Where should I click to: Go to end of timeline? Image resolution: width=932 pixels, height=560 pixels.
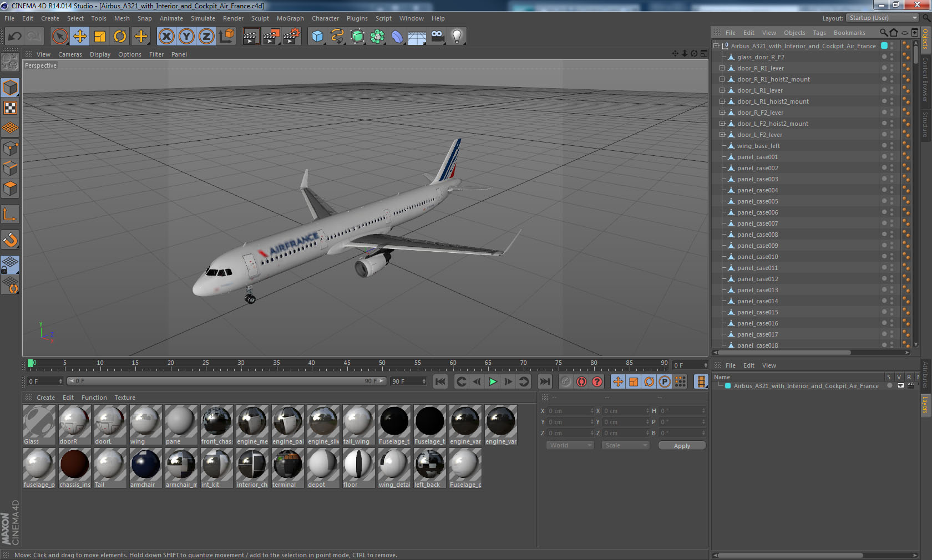(x=545, y=381)
